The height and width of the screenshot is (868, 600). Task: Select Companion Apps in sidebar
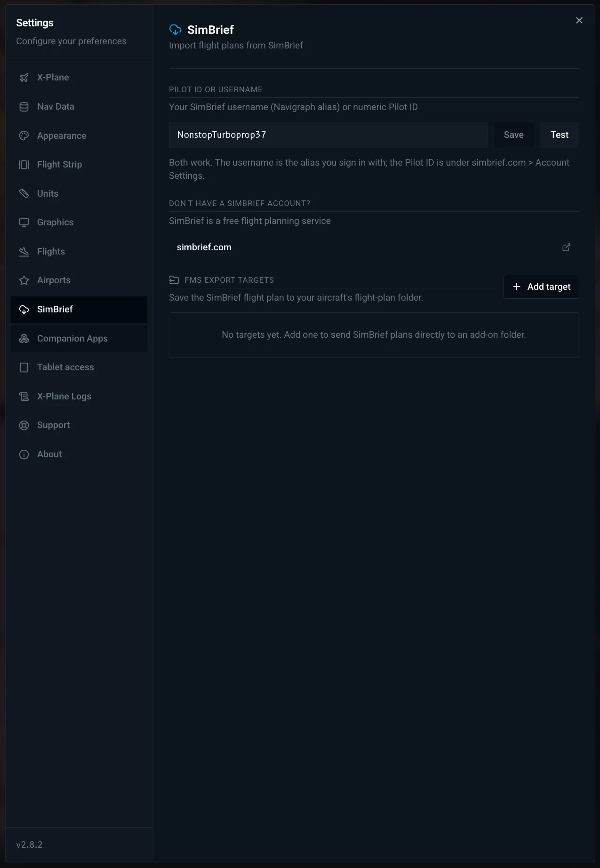coord(79,339)
